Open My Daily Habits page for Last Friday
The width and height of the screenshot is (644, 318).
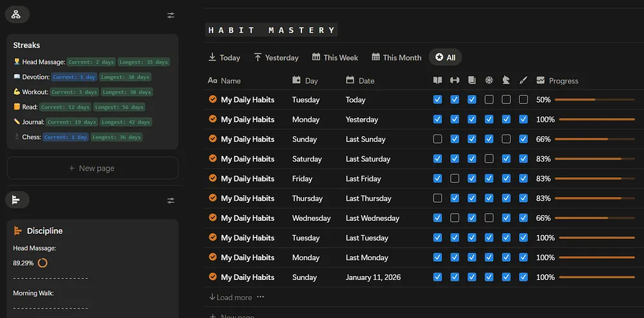pos(248,178)
